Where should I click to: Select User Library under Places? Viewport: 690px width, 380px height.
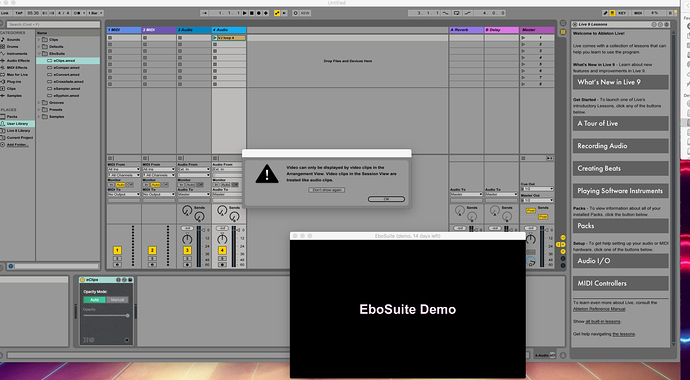[x=18, y=124]
